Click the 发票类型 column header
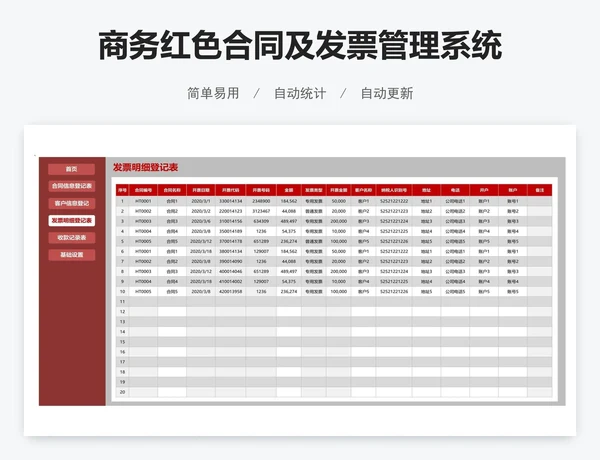Viewport: 600px width, 460px height. point(314,190)
